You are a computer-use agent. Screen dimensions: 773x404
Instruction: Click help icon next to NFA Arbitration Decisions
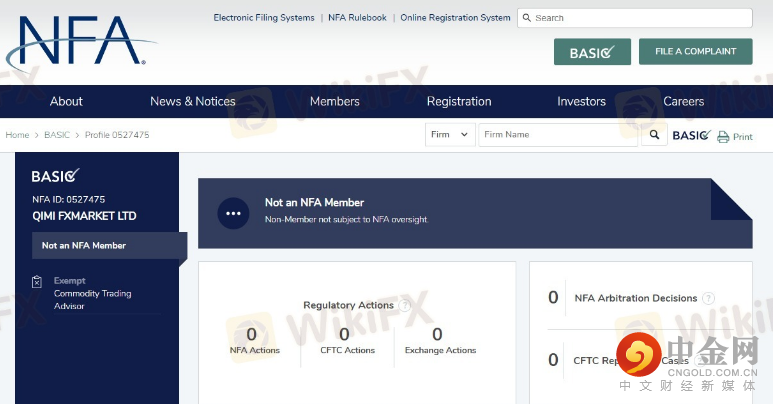708,298
